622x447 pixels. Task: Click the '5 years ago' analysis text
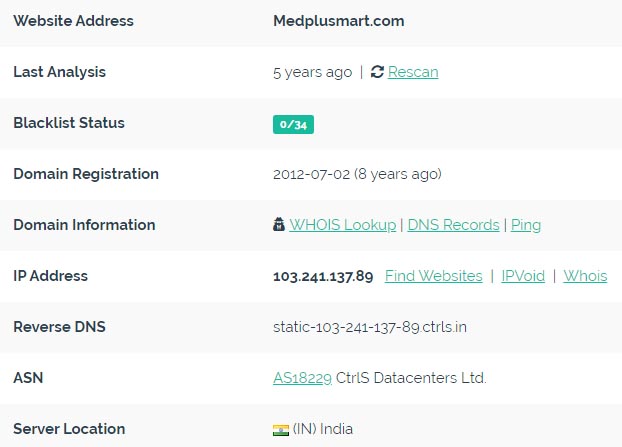point(313,73)
